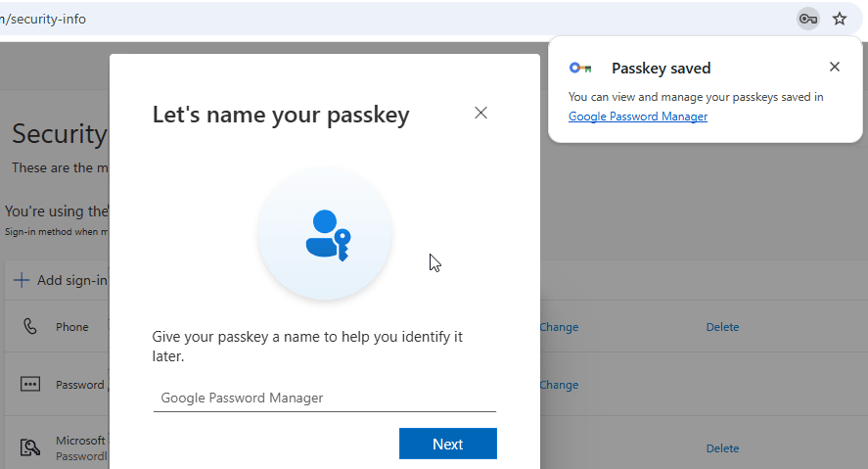Screen dimensions: 868x469
Task: Click Delete link in Phone row
Action: [722, 327]
